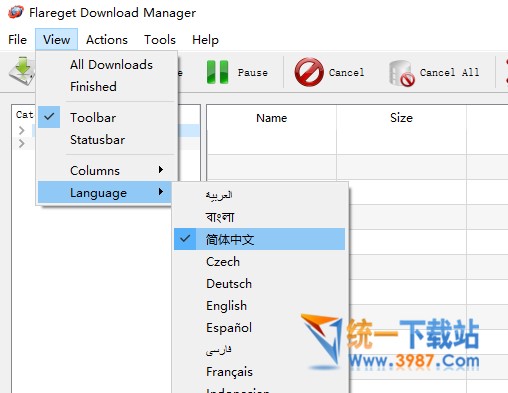Expand the Language submenu
The height and width of the screenshot is (393, 508).
coord(105,192)
